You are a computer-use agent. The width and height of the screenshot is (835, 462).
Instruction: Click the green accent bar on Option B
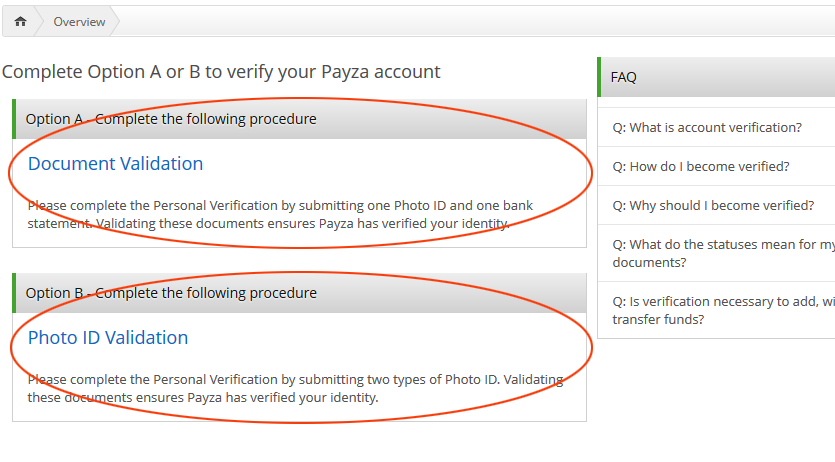pos(14,293)
